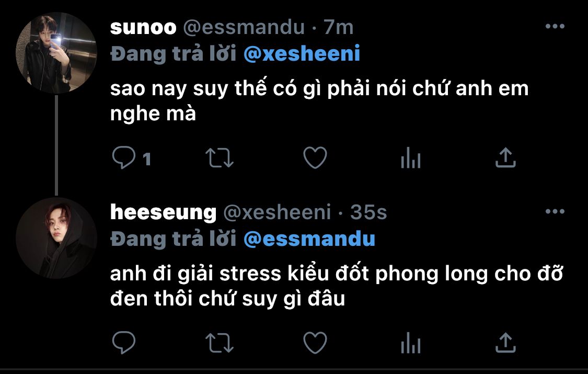Open the heeseung display name
This screenshot has height=374, width=588.
[163, 213]
